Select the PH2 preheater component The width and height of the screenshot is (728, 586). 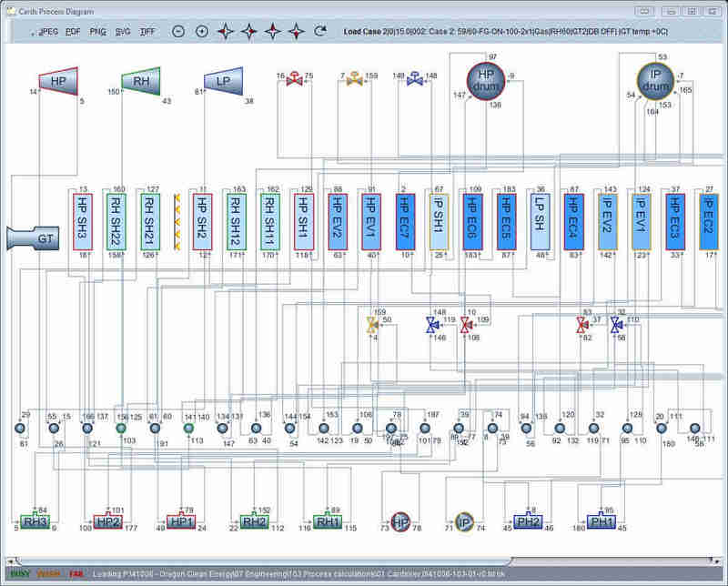pyautogui.click(x=528, y=521)
